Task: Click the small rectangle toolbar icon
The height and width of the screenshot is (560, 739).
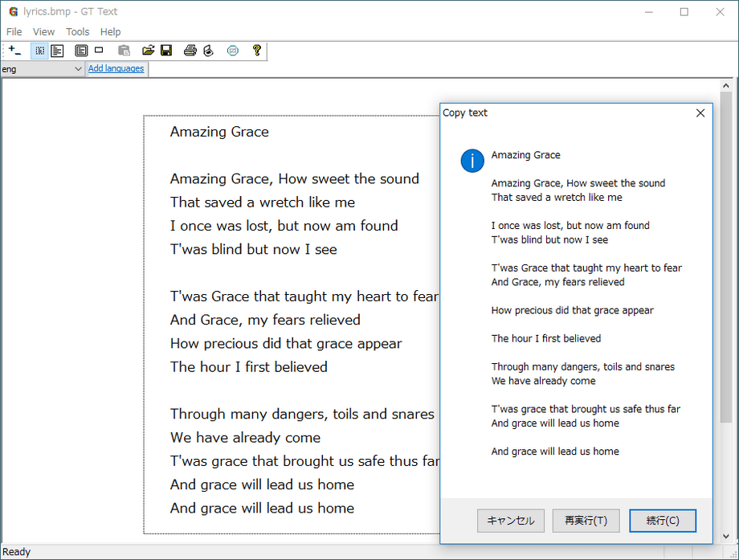Action: pyautogui.click(x=99, y=50)
